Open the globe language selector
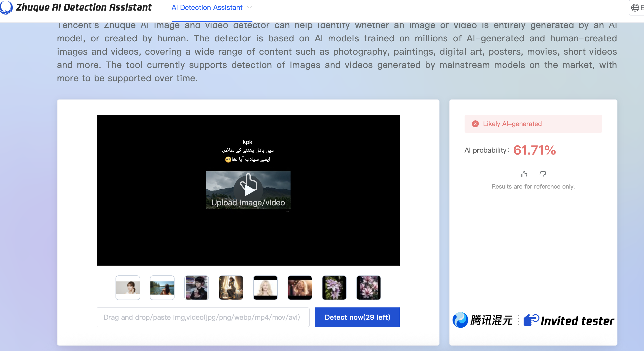 tap(635, 8)
